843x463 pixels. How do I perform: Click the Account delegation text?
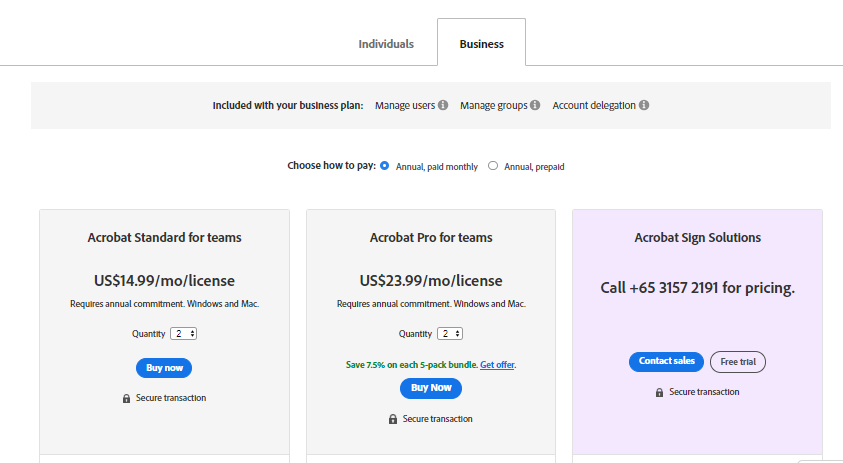pyautogui.click(x=594, y=105)
